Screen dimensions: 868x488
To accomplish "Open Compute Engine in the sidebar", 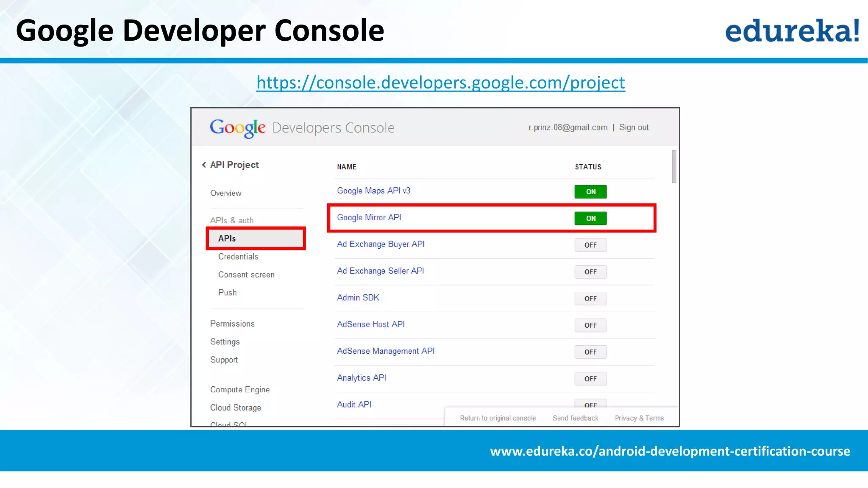I will (240, 390).
